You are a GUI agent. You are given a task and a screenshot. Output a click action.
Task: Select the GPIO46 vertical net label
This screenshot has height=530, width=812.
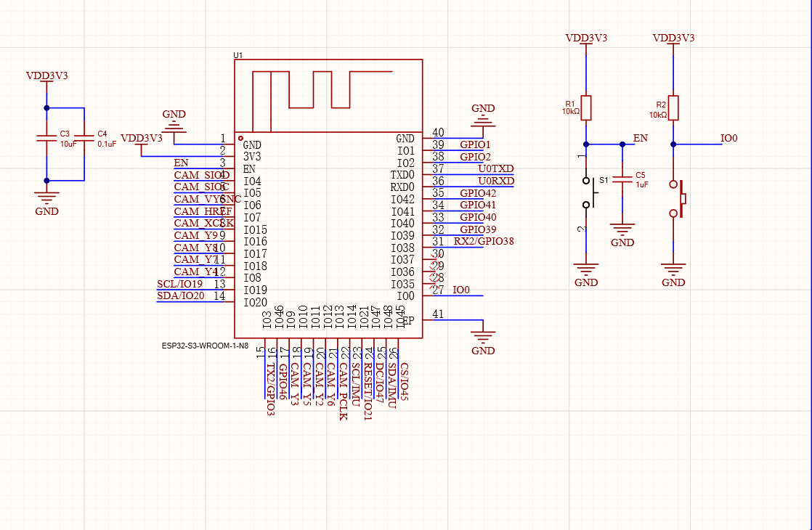click(283, 382)
